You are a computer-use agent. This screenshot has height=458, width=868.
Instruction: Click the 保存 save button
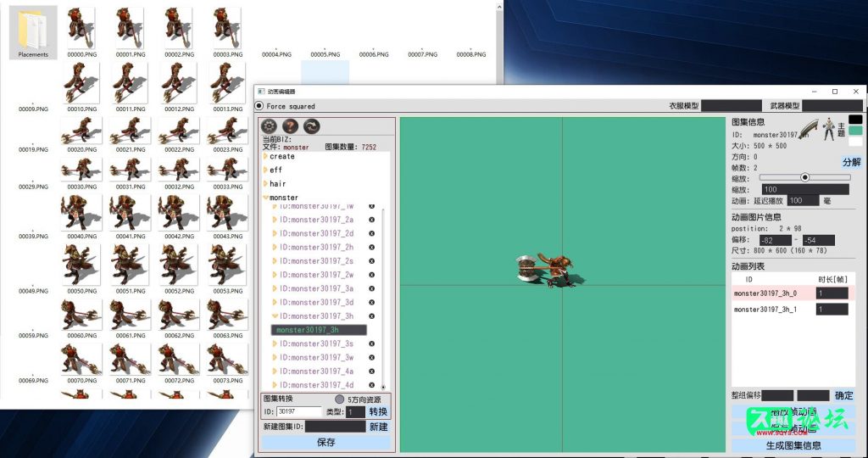326,443
